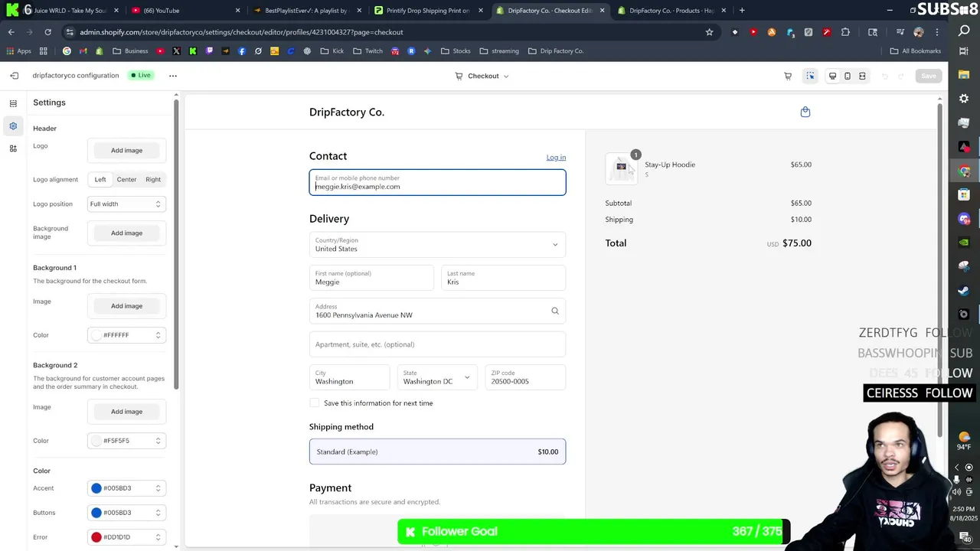Set logo alignment to Right
Viewport: 980px width, 551px height.
coord(153,179)
